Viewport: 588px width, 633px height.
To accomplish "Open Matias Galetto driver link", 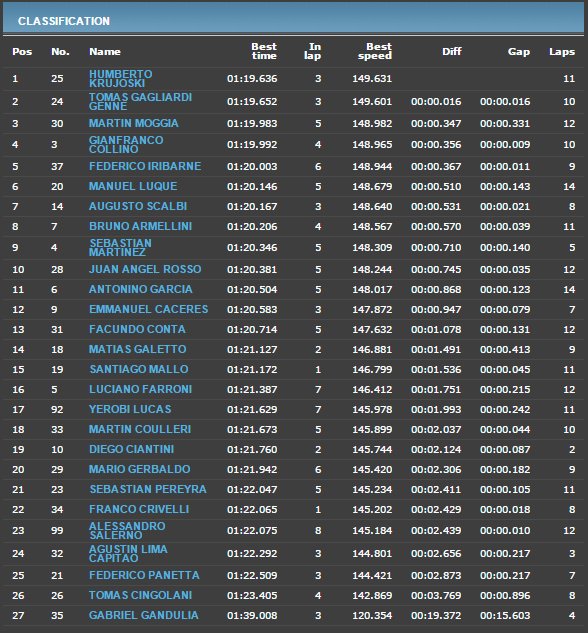I will click(138, 349).
